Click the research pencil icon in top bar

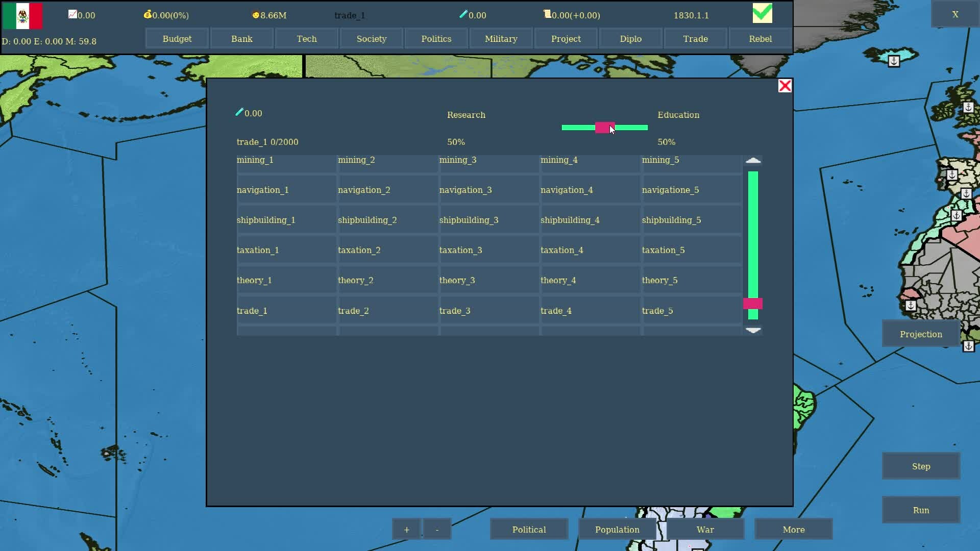[x=463, y=14]
